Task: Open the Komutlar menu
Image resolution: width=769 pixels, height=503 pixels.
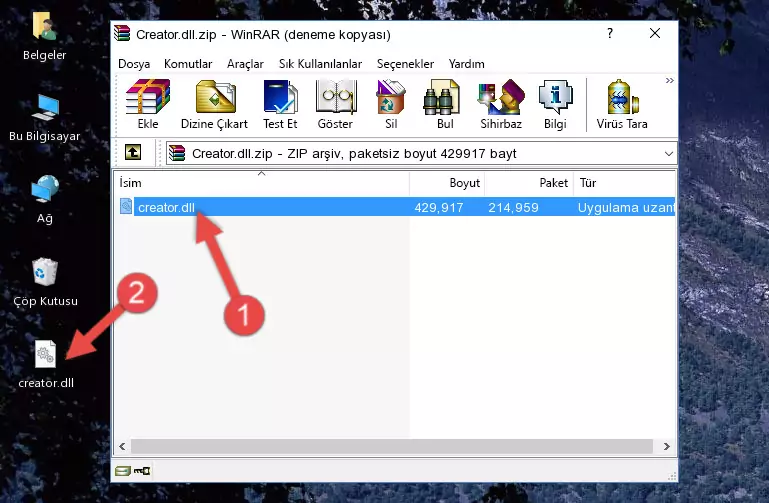Action: point(188,64)
